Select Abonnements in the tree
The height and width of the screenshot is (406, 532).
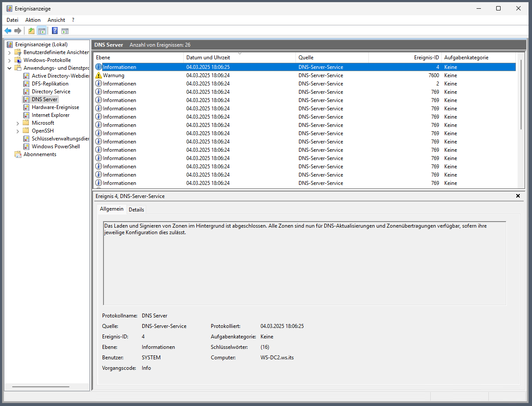[x=40, y=154]
